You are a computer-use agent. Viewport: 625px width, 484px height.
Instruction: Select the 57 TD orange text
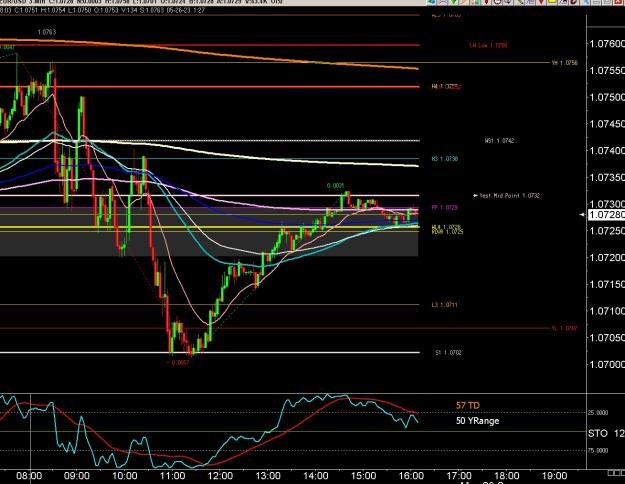468,405
